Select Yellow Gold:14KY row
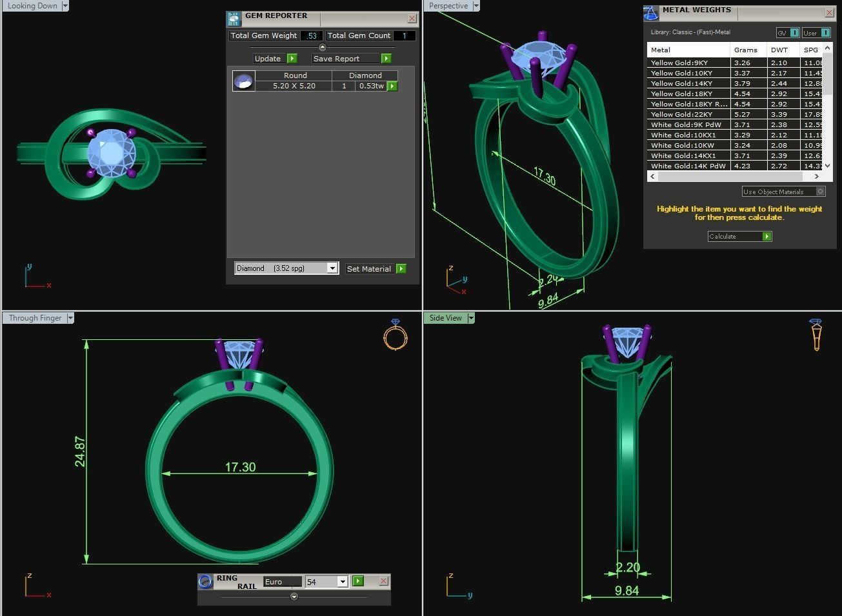 tap(736, 83)
